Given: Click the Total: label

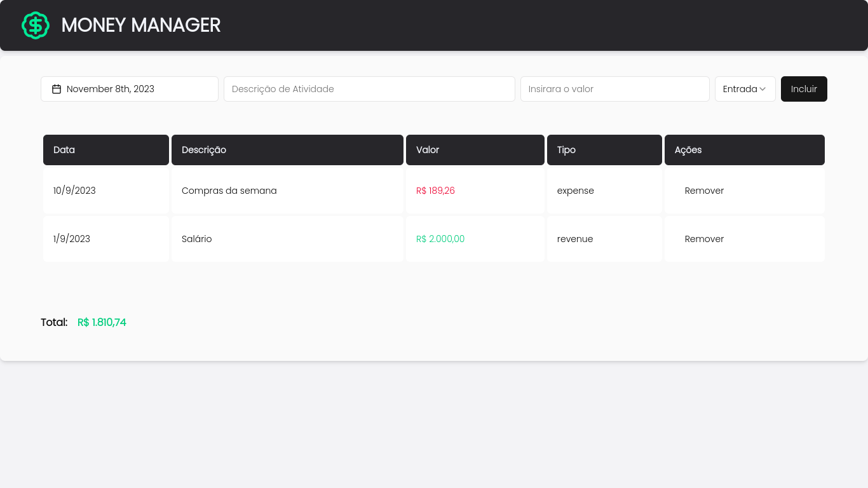Looking at the screenshot, I should [x=54, y=322].
